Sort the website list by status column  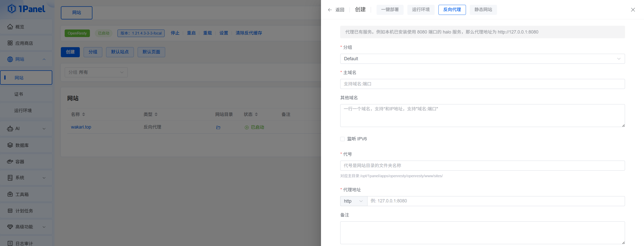[256, 114]
